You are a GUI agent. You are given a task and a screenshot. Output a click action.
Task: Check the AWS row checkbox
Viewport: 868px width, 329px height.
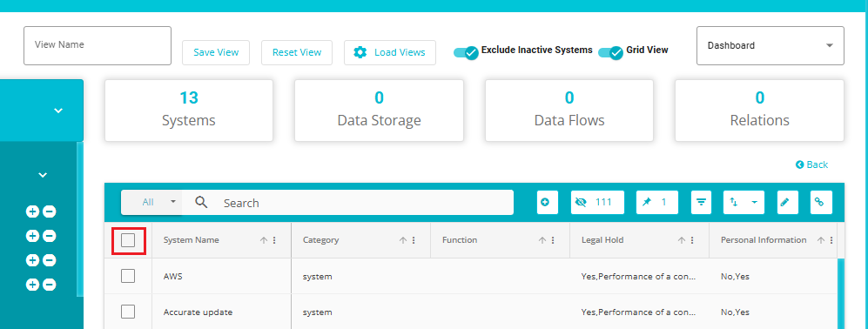click(128, 276)
